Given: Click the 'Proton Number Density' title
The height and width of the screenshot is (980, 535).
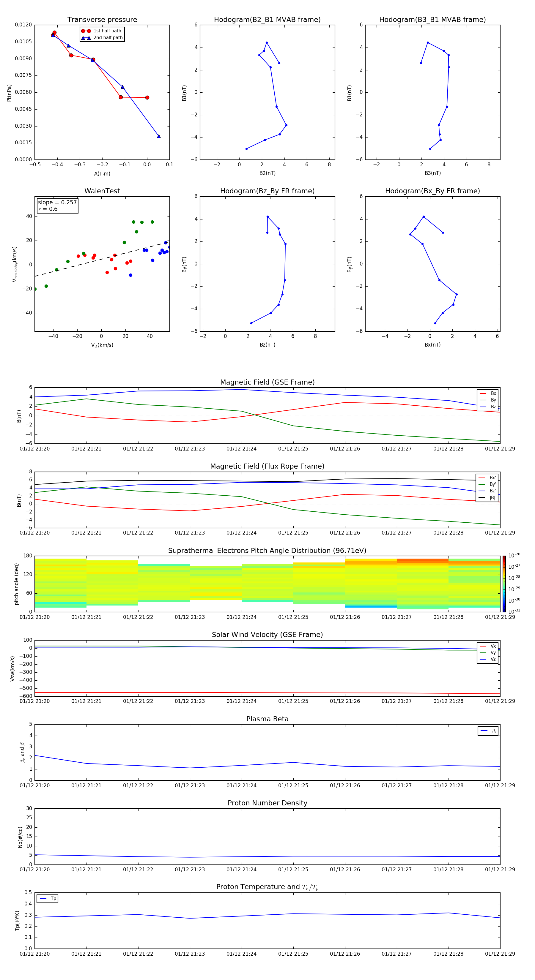Looking at the screenshot, I should click(x=267, y=803).
